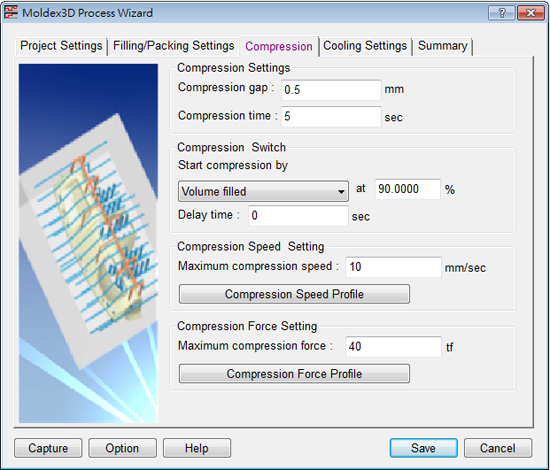Click the Moldex3D Process Wizard title text
Screen dimensions: 550x470
[x=87, y=13]
